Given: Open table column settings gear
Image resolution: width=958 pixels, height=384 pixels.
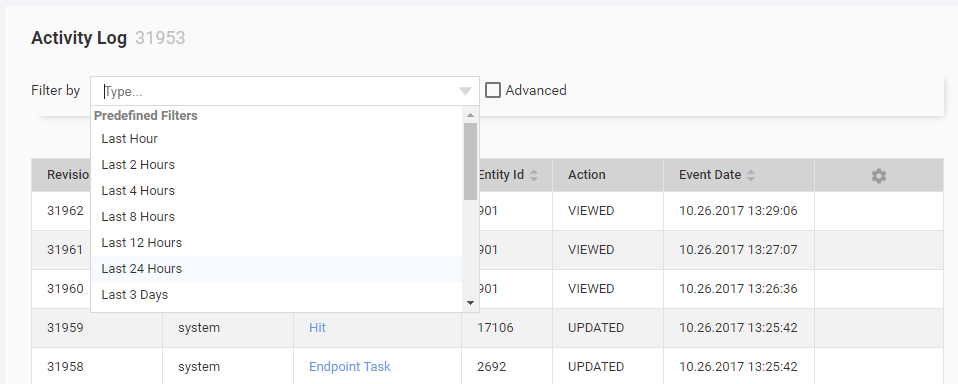Looking at the screenshot, I should [x=879, y=176].
